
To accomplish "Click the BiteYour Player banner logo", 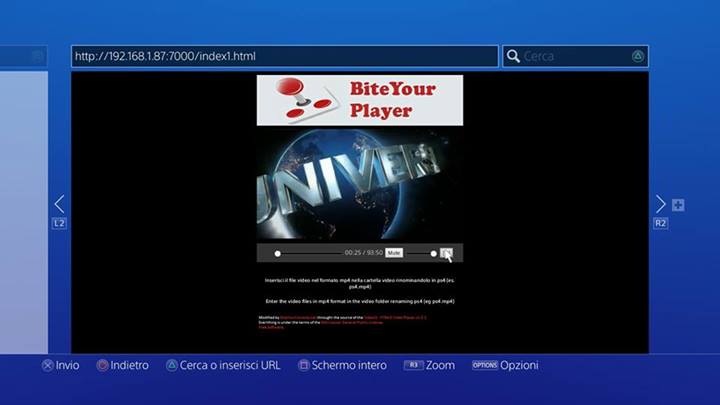I will 360,100.
